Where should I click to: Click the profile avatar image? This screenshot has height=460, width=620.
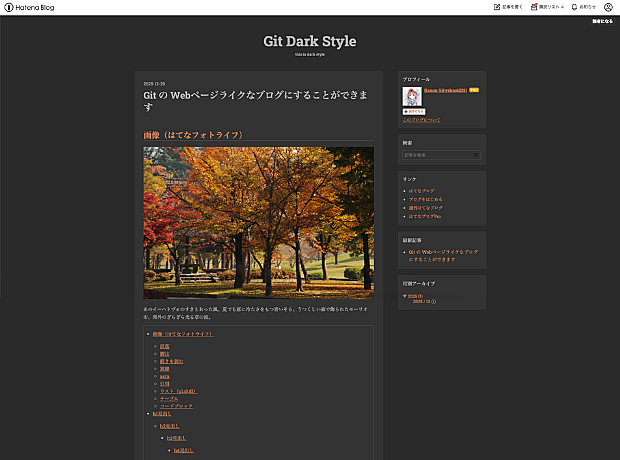[412, 97]
